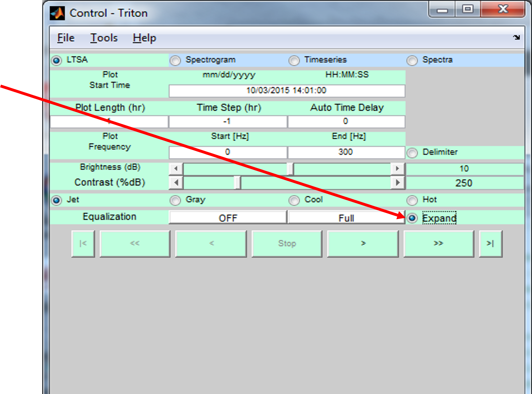Select the Spectrogram radio button
The width and height of the screenshot is (532, 394).
coord(175,61)
